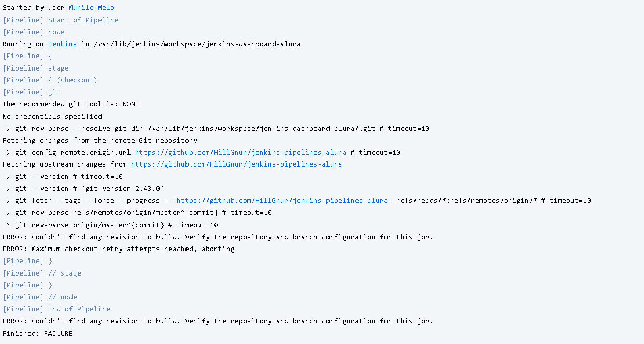The width and height of the screenshot is (644, 344).
Task: Click the 'Started by user' text
Action: click(x=34, y=8)
